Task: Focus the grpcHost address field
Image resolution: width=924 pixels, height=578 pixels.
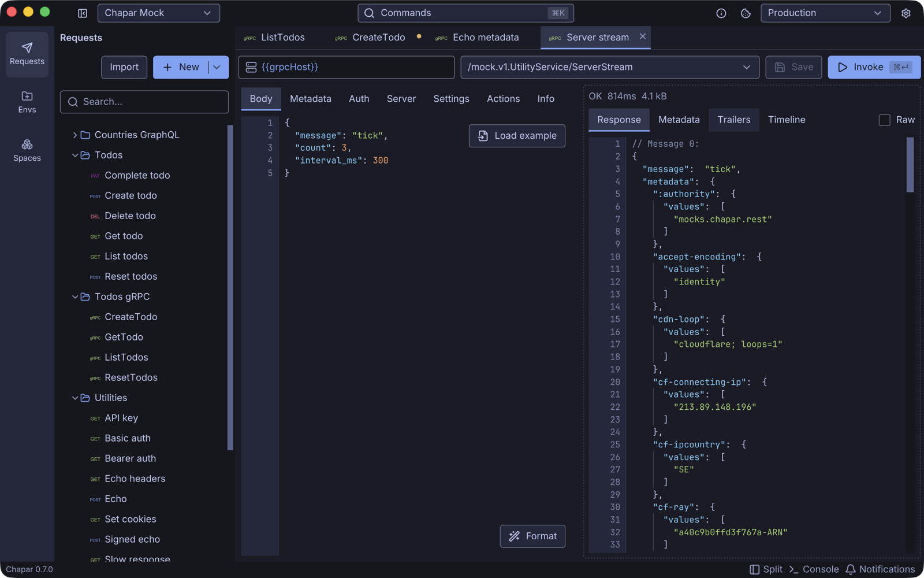Action: (x=346, y=67)
